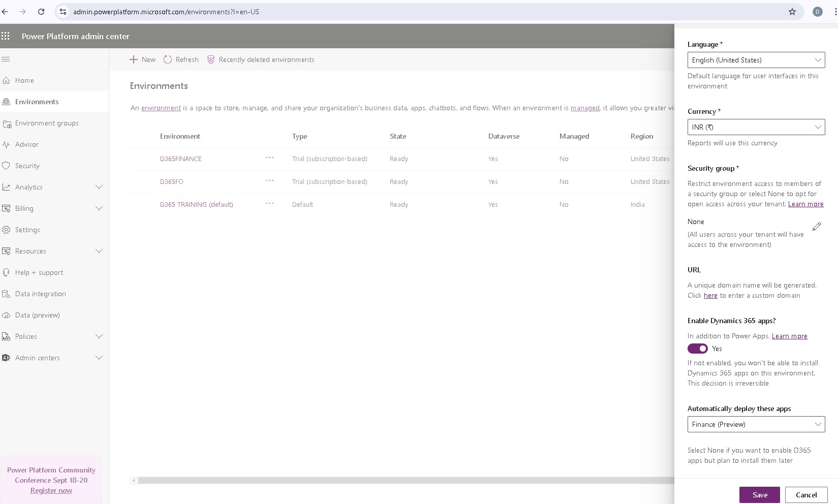
Task: Click the pencil icon to edit security group
Action: [x=816, y=227]
